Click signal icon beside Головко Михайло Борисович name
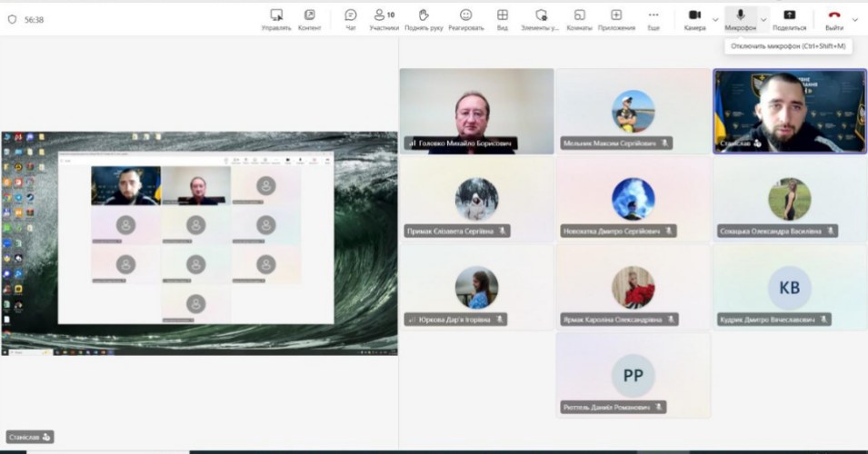The height and width of the screenshot is (454, 868). coord(412,143)
